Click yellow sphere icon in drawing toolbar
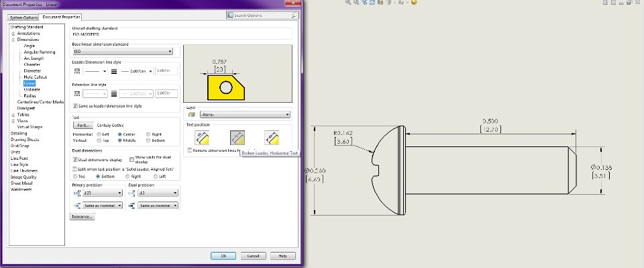 (x=414, y=2)
